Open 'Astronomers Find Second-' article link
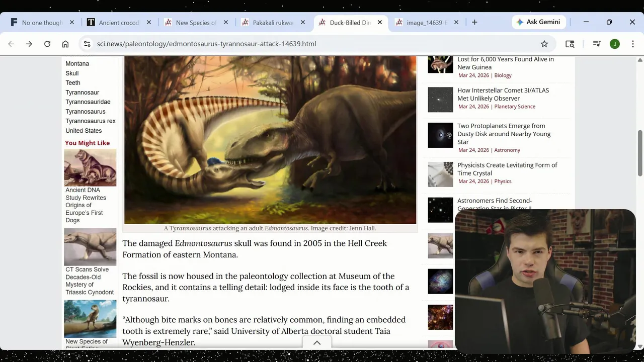The width and height of the screenshot is (644, 362). pos(495,204)
